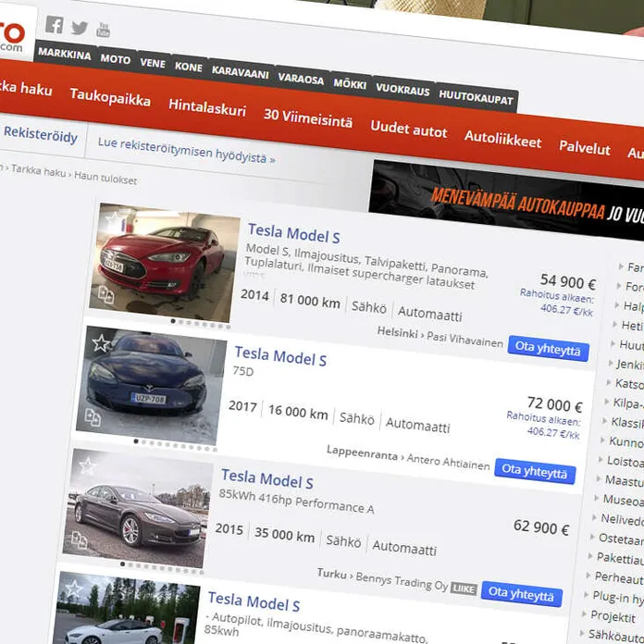Expand Nelivedo sidebar category arrow
This screenshot has height=644, width=644.
pos(594,517)
